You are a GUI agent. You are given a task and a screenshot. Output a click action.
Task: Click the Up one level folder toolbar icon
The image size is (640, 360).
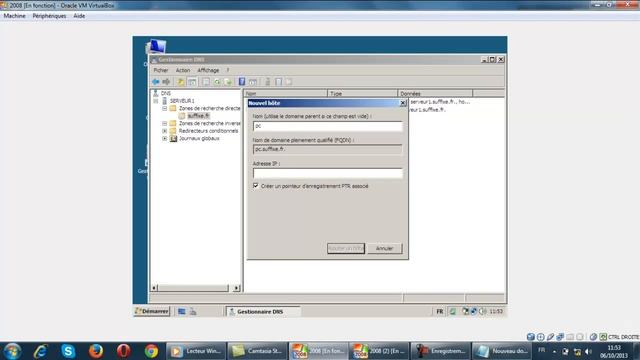click(181, 82)
